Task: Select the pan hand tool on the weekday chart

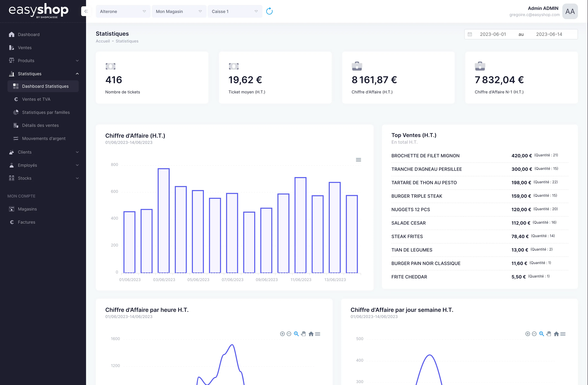Action: coord(549,334)
